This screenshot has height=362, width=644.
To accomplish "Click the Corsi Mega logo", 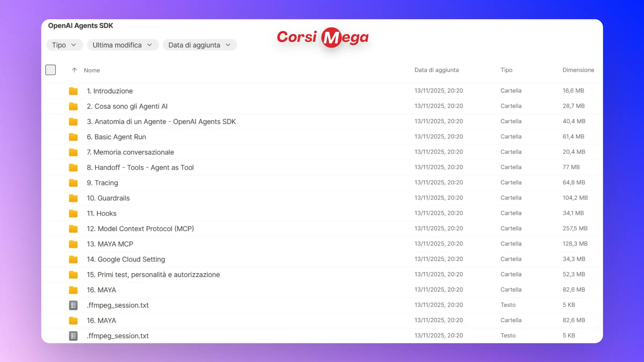I will (x=323, y=38).
